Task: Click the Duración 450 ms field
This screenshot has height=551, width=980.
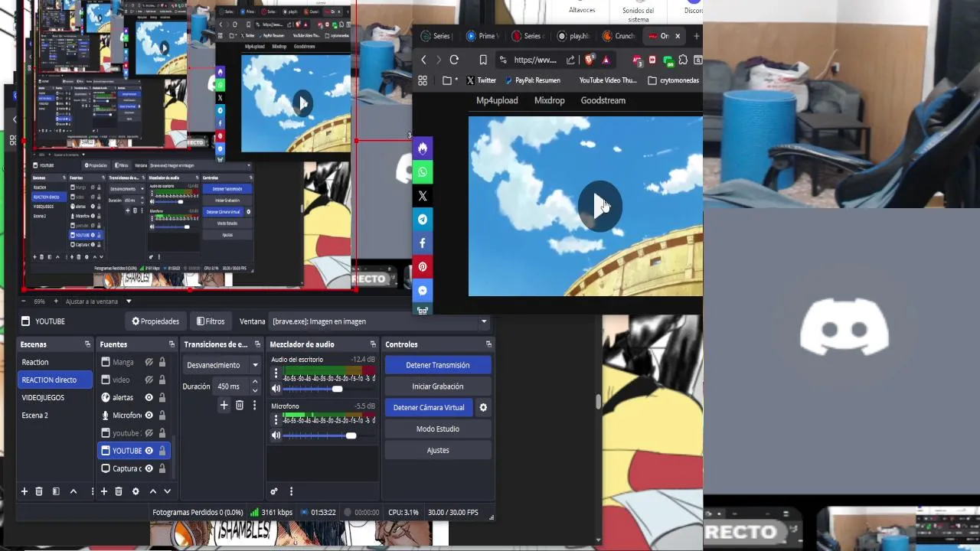Action: 230,386
